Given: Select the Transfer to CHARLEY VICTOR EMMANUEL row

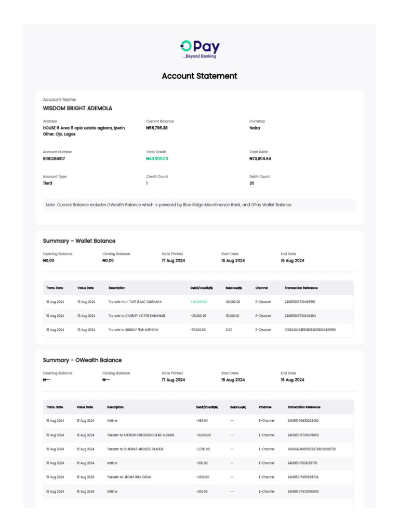Looking at the screenshot, I should 198,315.
